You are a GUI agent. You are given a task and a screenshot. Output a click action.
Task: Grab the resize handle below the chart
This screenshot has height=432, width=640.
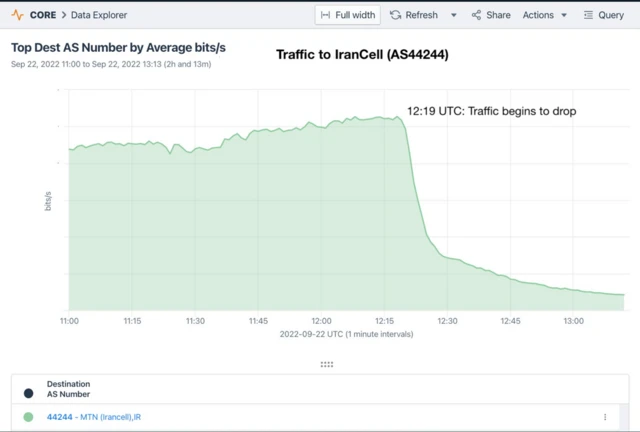[327, 364]
